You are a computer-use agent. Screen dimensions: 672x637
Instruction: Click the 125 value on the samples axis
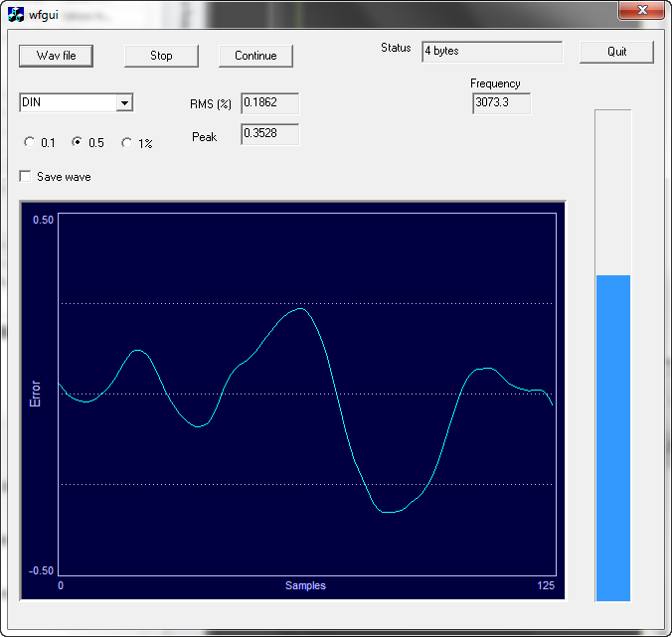click(x=546, y=585)
